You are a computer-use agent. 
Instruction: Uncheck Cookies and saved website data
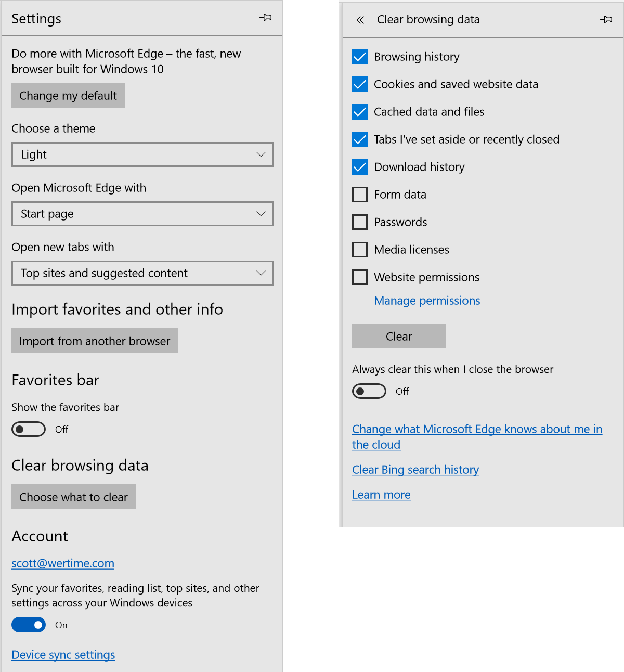[x=360, y=84]
